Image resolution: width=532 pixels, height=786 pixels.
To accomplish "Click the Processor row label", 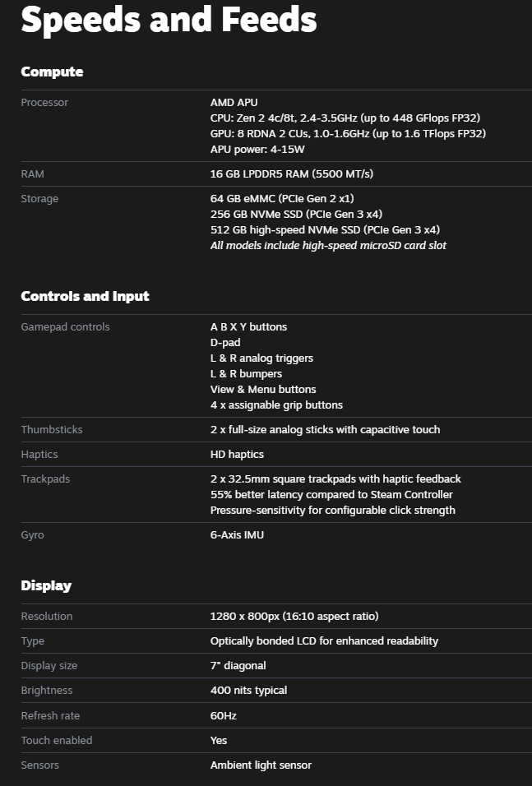I will 44,103.
